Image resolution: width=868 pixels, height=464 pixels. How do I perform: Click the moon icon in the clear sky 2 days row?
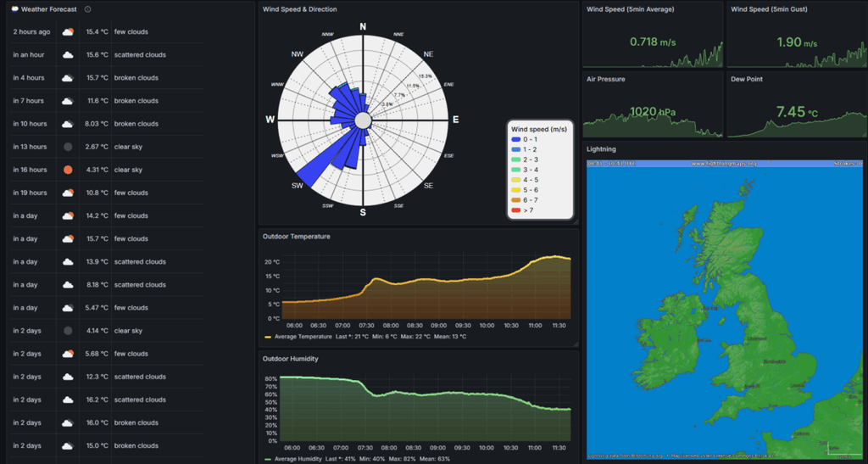coord(68,331)
